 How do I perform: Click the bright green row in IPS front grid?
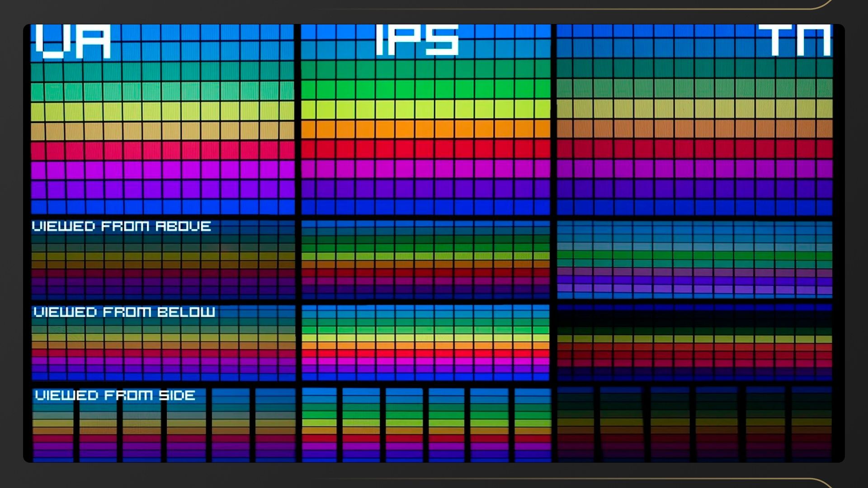click(x=425, y=89)
